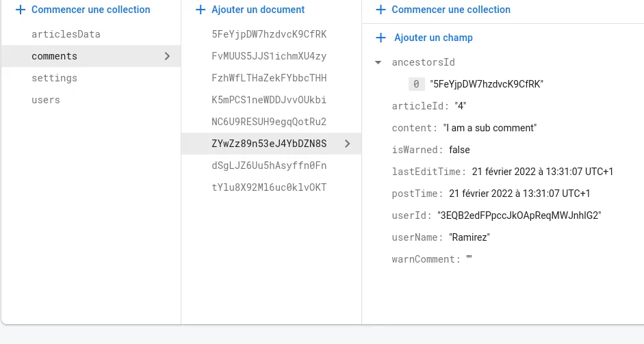Select the settings collection

[55, 78]
